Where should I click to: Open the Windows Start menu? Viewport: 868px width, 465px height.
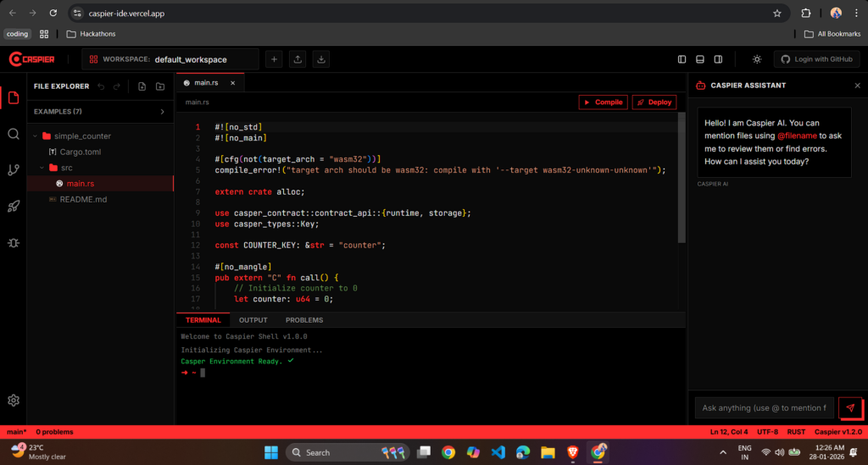point(271,452)
